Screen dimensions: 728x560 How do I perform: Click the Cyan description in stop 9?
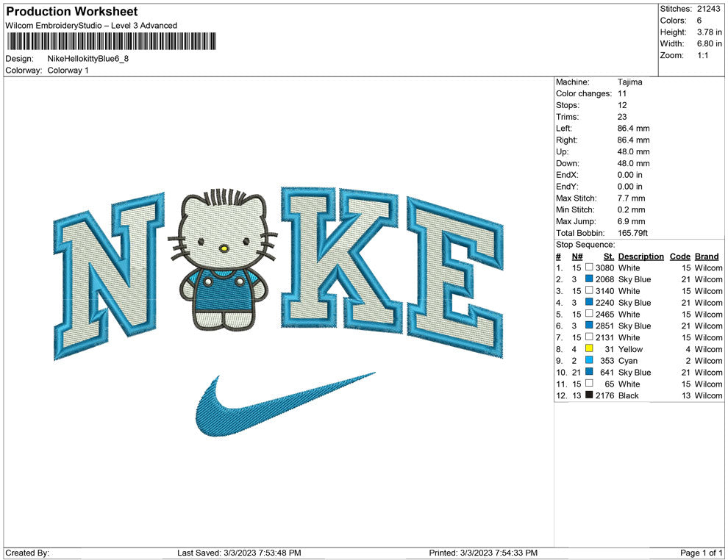pos(628,361)
